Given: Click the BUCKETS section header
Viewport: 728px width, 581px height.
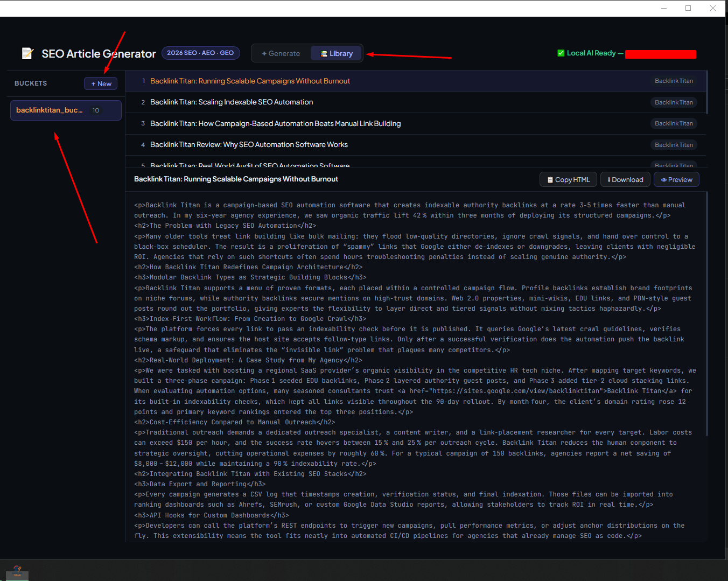Looking at the screenshot, I should [x=31, y=83].
